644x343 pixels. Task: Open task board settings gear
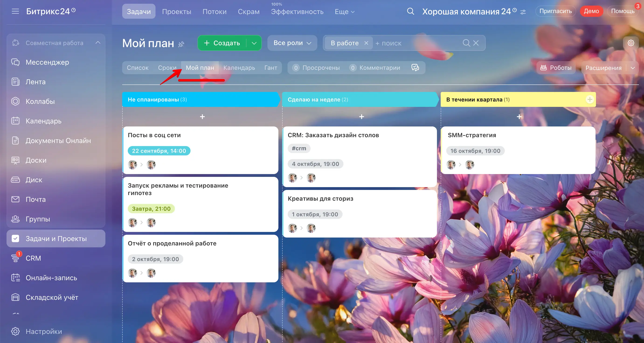tap(630, 43)
